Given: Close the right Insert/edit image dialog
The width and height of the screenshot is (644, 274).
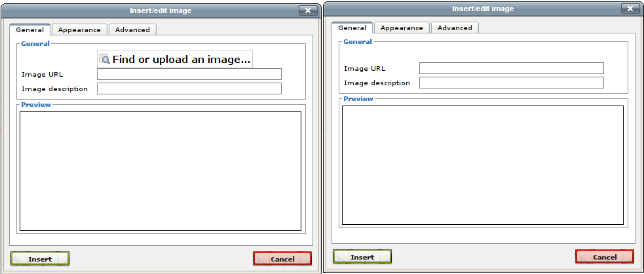Looking at the screenshot, I should click(630, 9).
